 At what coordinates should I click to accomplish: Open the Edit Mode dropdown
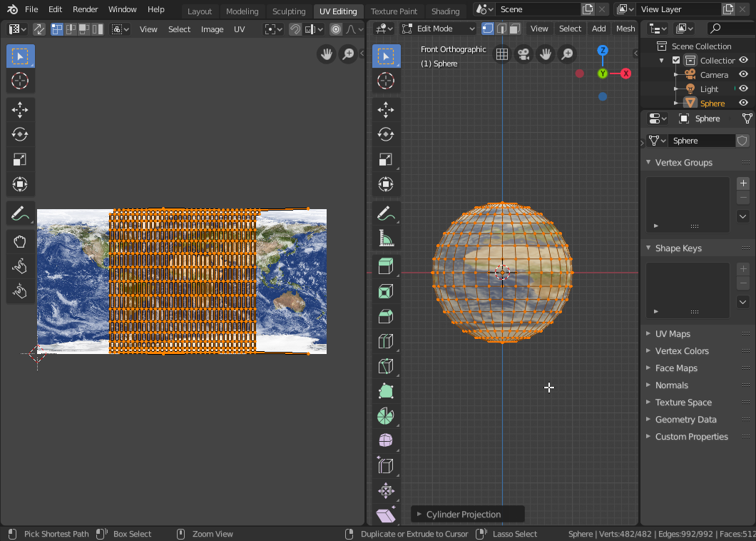(438, 29)
